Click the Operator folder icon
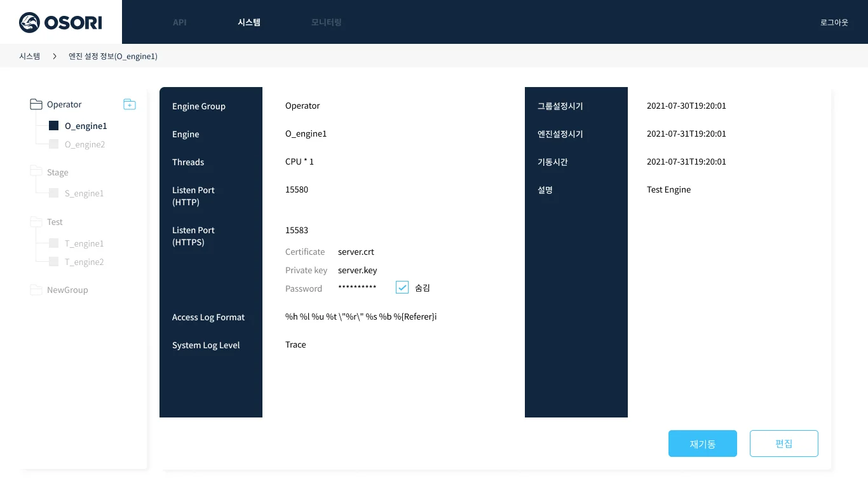 coord(36,104)
